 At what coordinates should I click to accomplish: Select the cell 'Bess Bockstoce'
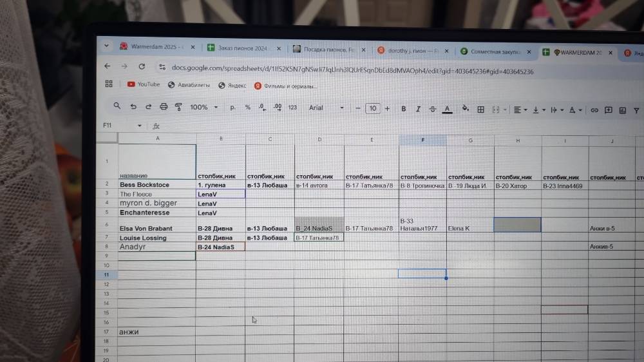click(157, 184)
